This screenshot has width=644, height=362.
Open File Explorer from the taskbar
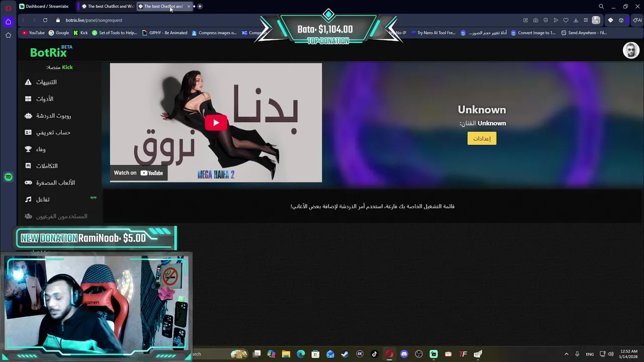pos(286,354)
